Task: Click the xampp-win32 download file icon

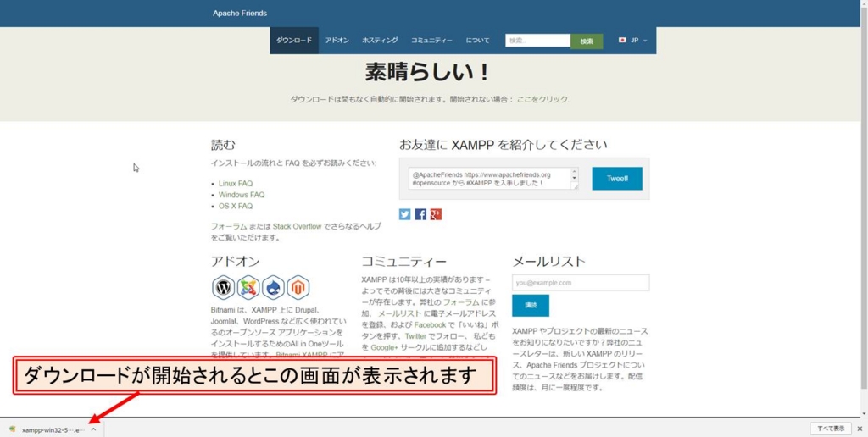Action: pos(12,429)
